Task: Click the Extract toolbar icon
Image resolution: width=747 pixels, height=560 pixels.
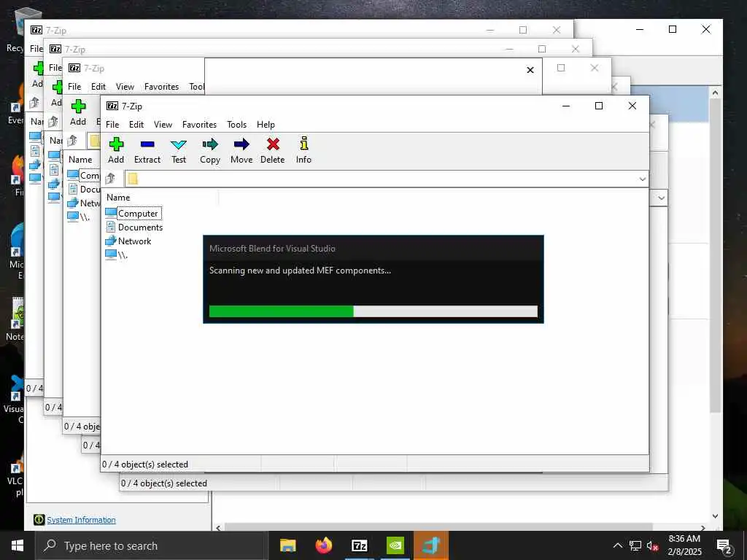Action: [x=147, y=144]
